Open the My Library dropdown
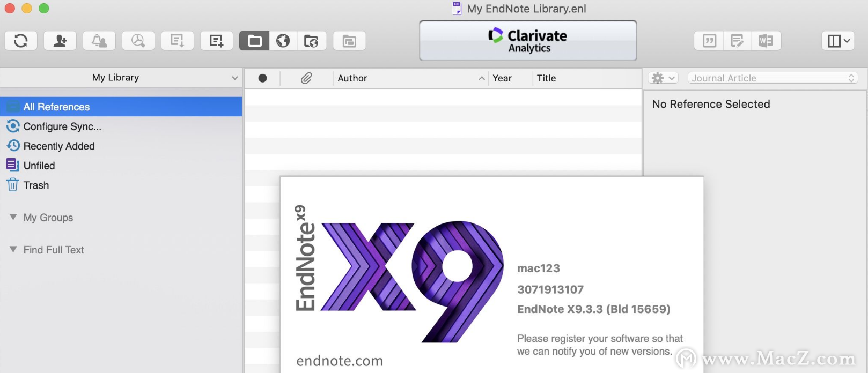Screen dimensions: 868x373 point(121,78)
